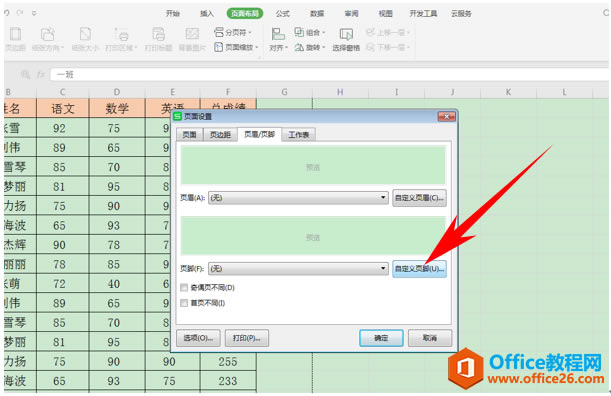The image size is (611, 396).
Task: Click the Redo arrow in quick access bar
Action: tap(19, 13)
